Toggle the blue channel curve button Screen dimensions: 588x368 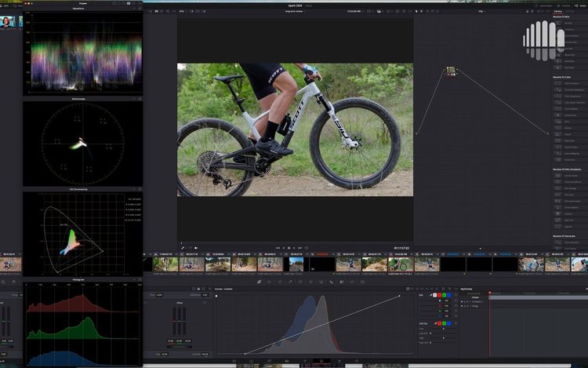click(448, 295)
